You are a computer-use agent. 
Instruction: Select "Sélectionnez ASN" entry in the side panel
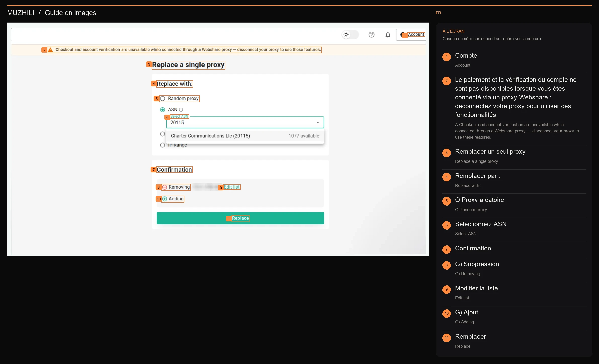tap(481, 224)
